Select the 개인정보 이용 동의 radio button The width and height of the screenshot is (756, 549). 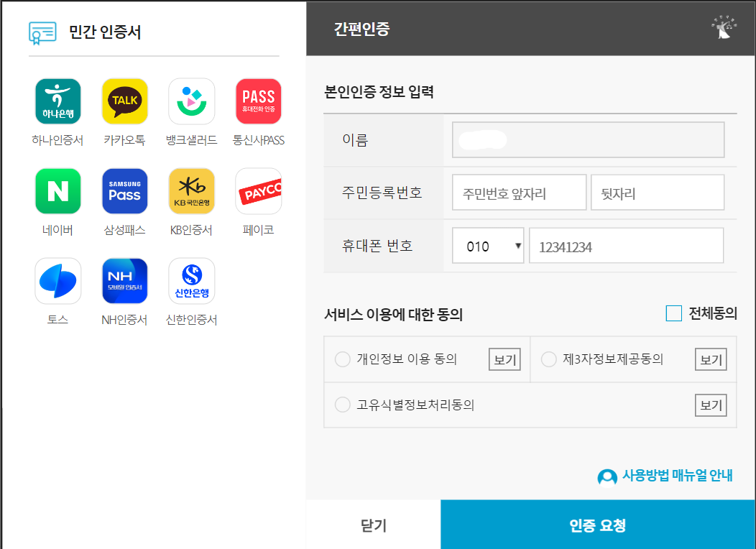click(x=342, y=359)
